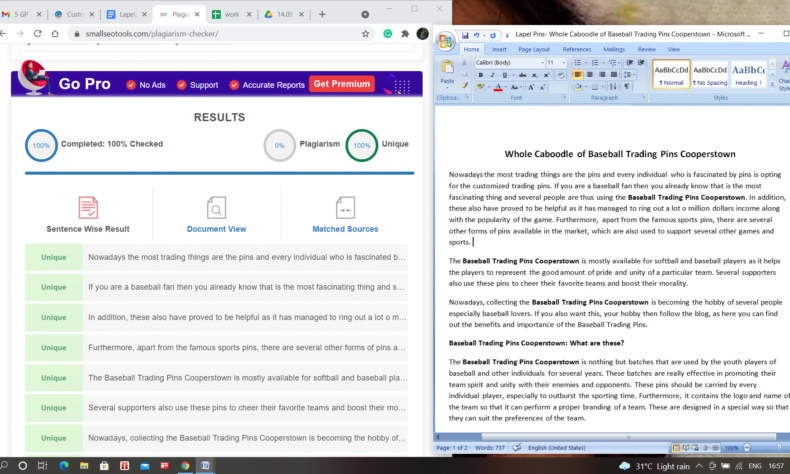Apply superscript formatting

(546, 75)
